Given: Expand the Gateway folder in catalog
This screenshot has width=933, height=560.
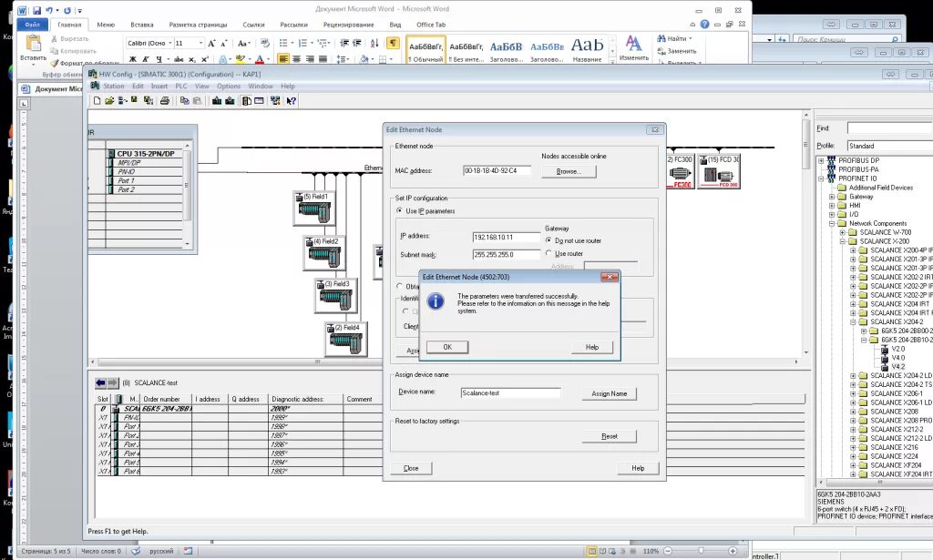Looking at the screenshot, I should (x=832, y=196).
